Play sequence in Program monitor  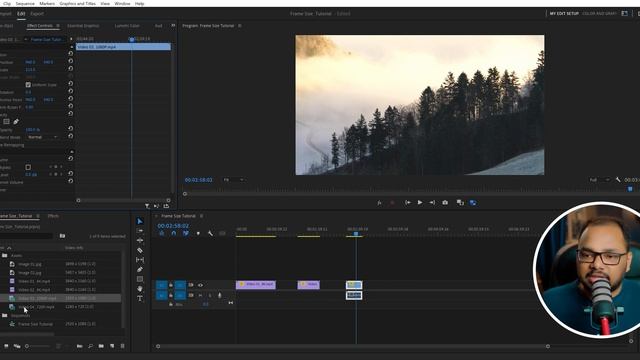coord(420,202)
